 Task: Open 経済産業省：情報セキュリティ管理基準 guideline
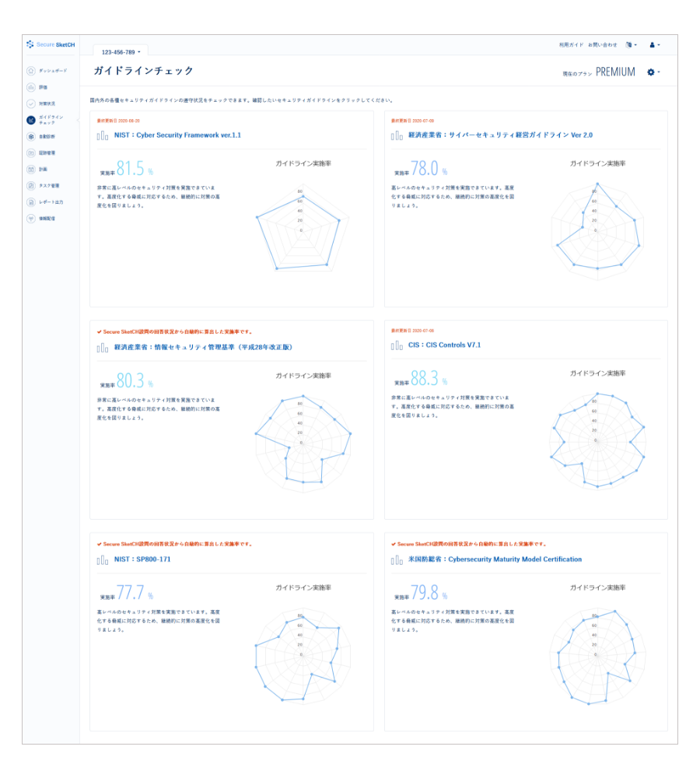click(204, 347)
